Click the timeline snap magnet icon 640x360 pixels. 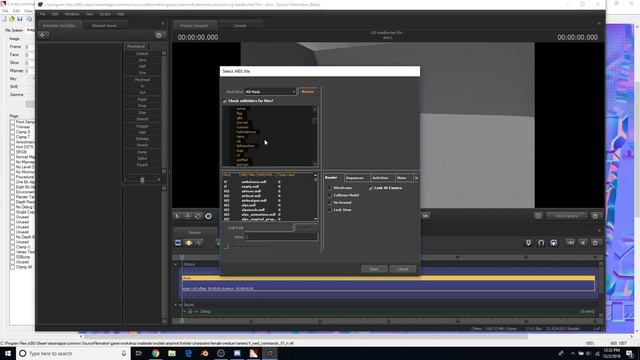[541, 243]
